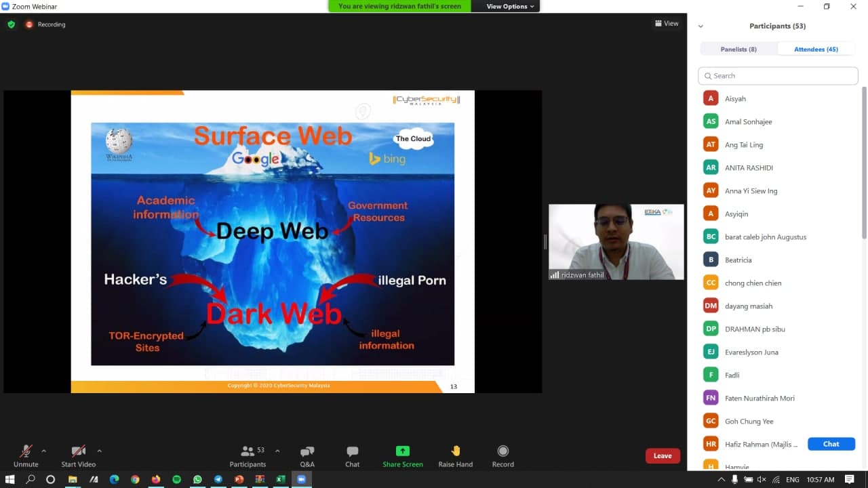Click the volume tray icon
This screenshot has width=868, height=488.
pos(760,479)
